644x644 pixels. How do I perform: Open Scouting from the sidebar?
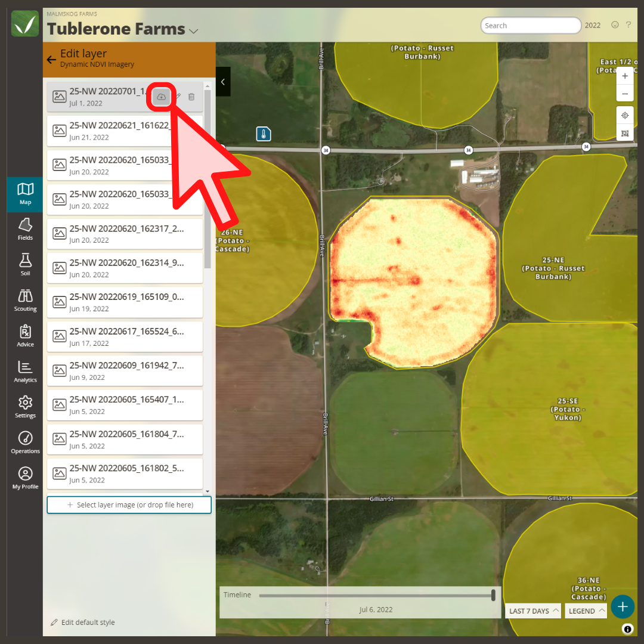(x=25, y=301)
